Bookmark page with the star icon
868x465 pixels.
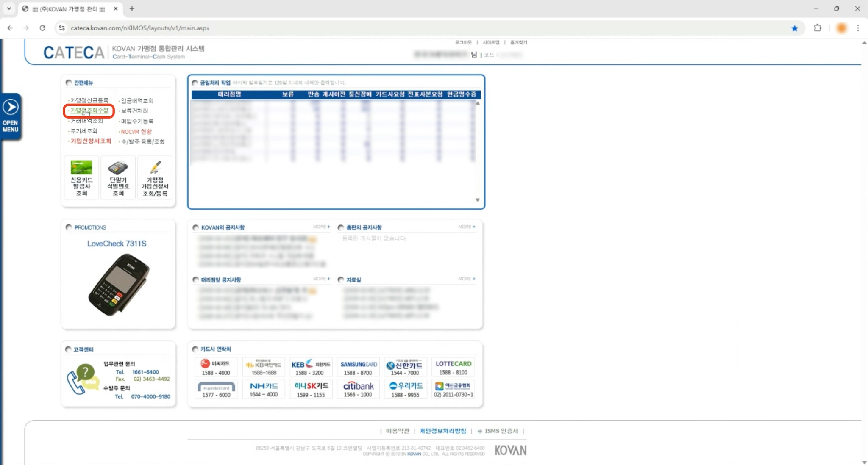click(794, 28)
